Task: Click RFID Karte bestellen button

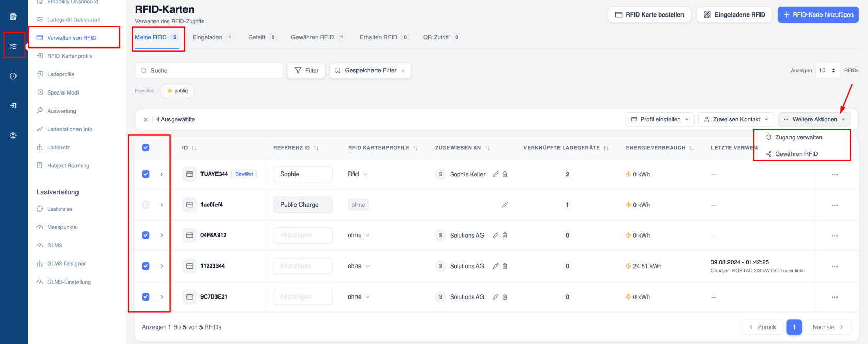Action: (x=649, y=15)
